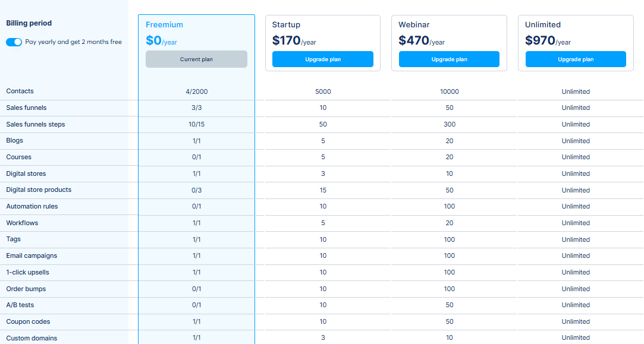Select the Sales funnels steps row label
Screen dimensions: 644x344
click(36, 124)
